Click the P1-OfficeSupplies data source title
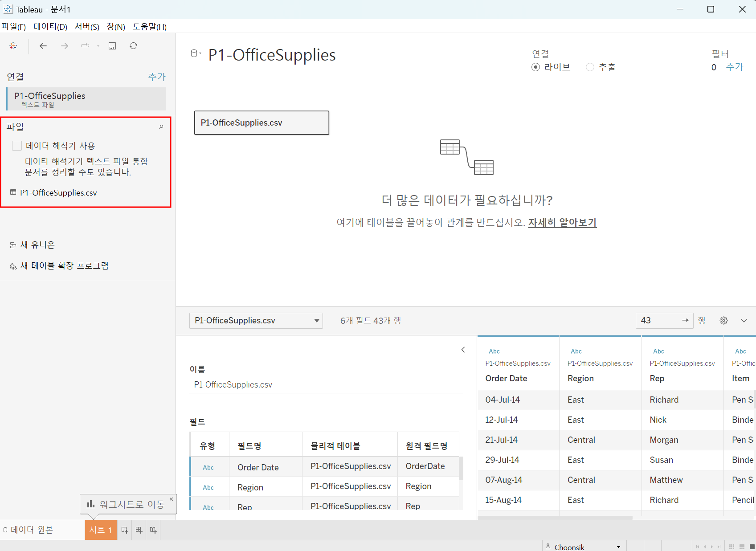The height and width of the screenshot is (551, 756). tap(272, 55)
